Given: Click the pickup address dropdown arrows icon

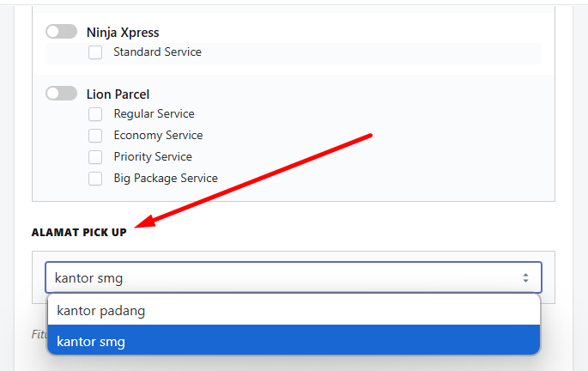Looking at the screenshot, I should 525,277.
